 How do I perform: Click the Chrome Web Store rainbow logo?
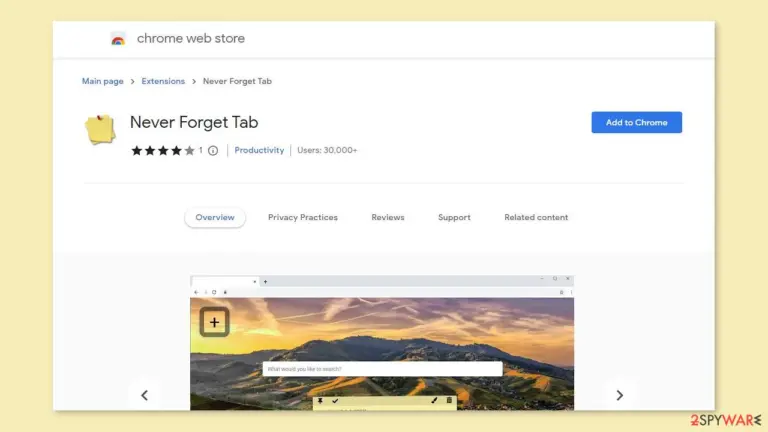click(x=118, y=39)
